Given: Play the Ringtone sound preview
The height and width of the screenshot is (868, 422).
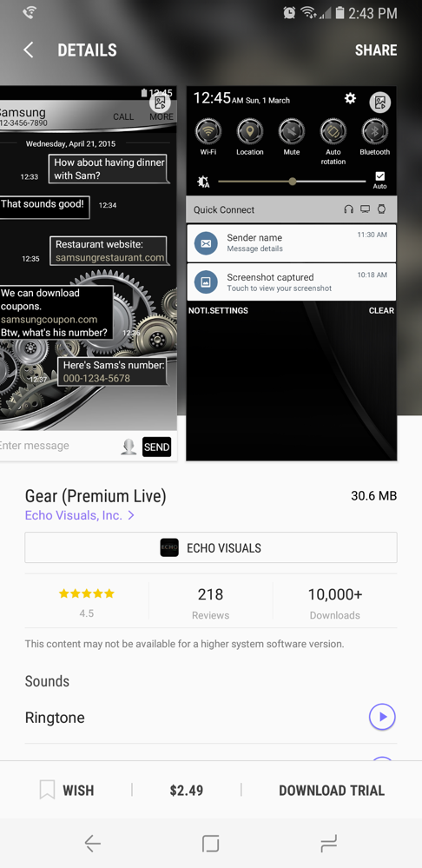Looking at the screenshot, I should coord(382,718).
